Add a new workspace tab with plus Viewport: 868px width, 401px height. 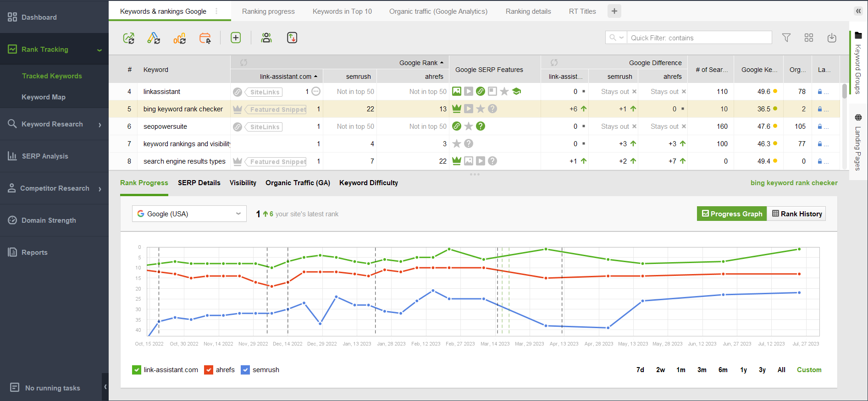[x=614, y=11]
